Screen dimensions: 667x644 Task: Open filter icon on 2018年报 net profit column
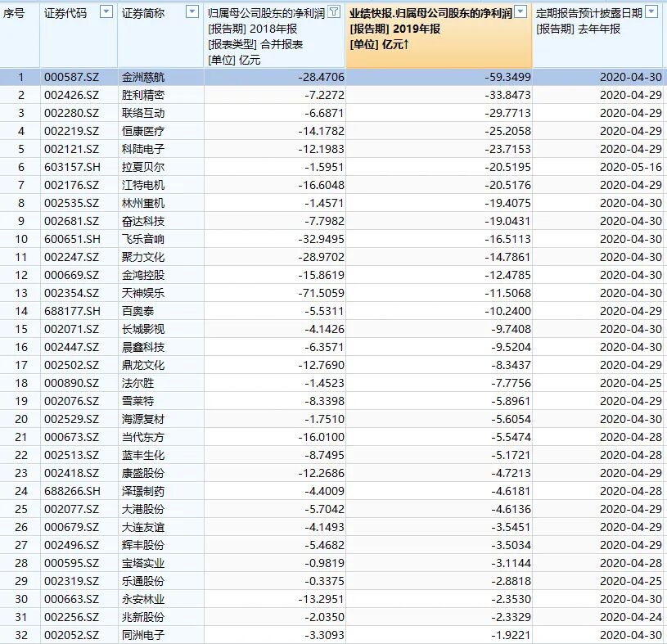(335, 12)
